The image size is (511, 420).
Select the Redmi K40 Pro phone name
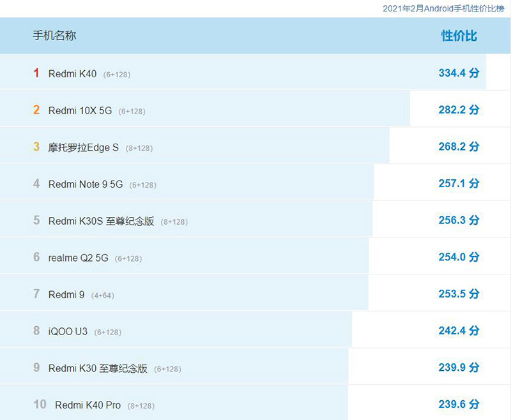click(88, 405)
